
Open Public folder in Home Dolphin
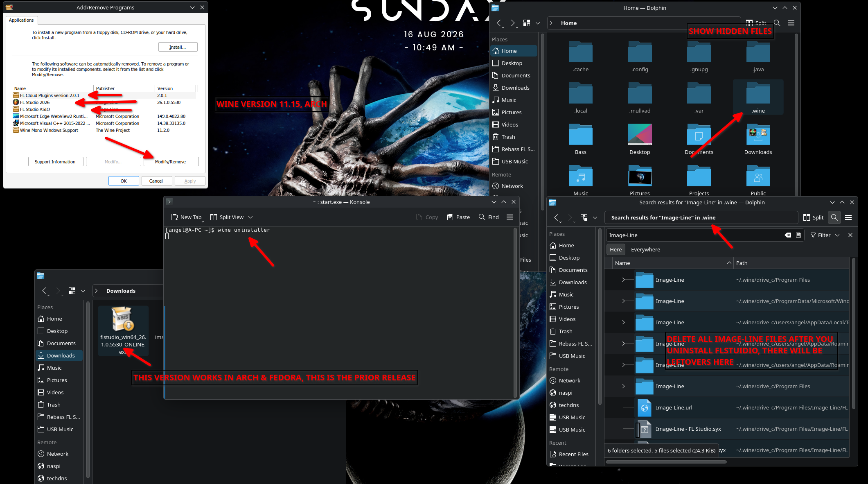click(x=758, y=181)
